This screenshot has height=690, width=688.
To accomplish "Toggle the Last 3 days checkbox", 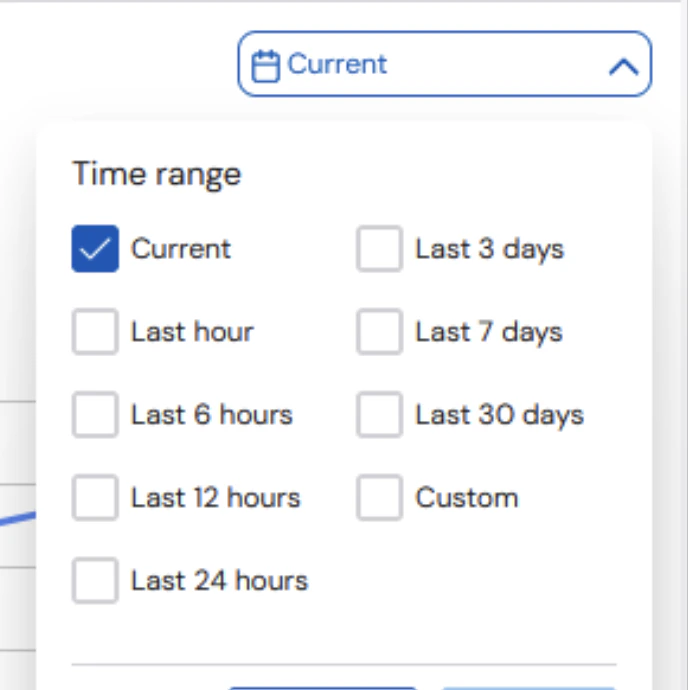I will click(x=379, y=249).
